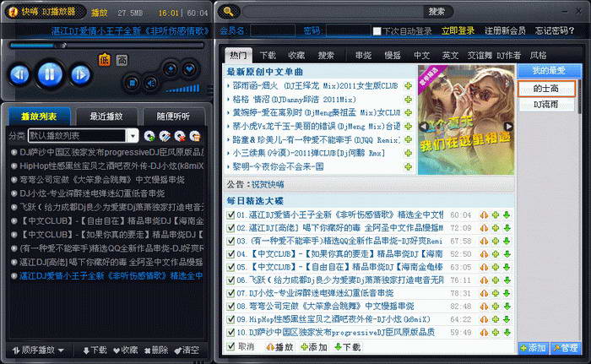Download track 10 with its green arrow
Image resolution: width=591 pixels, height=364 pixels.
507,332
